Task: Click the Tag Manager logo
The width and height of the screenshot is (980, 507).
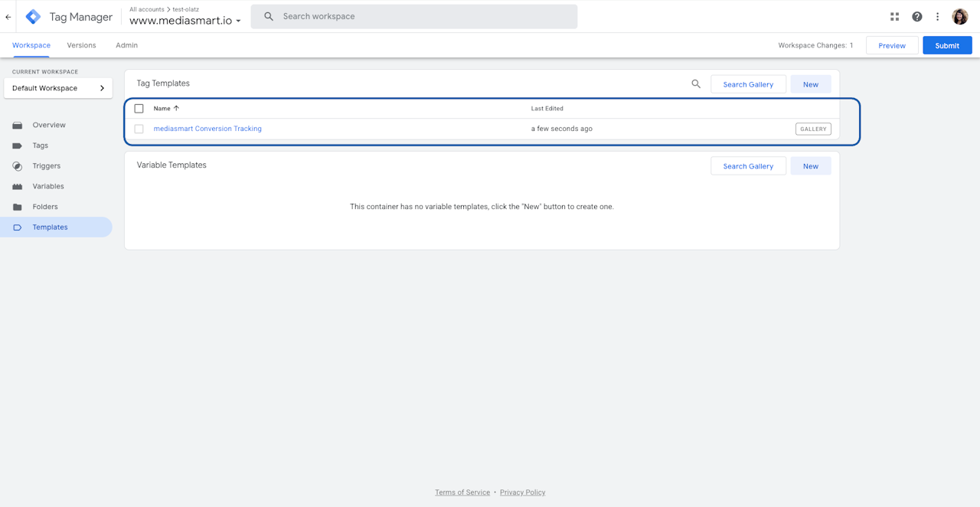Action: [x=34, y=17]
